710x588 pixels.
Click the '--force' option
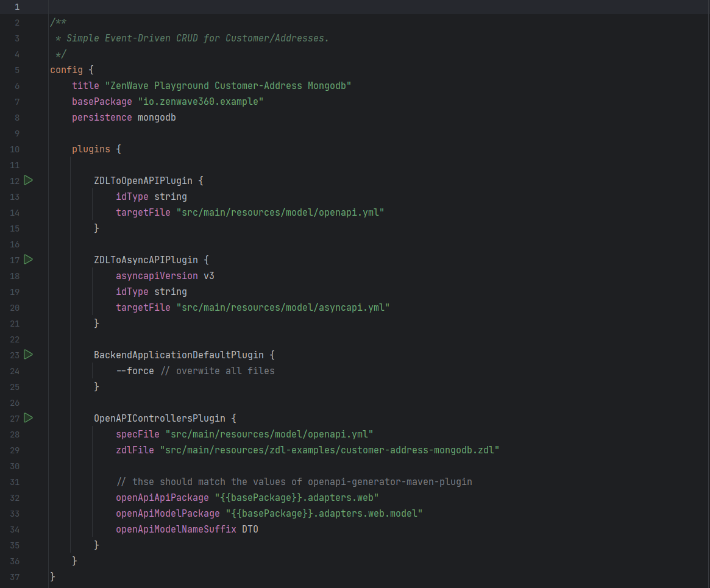pos(135,370)
